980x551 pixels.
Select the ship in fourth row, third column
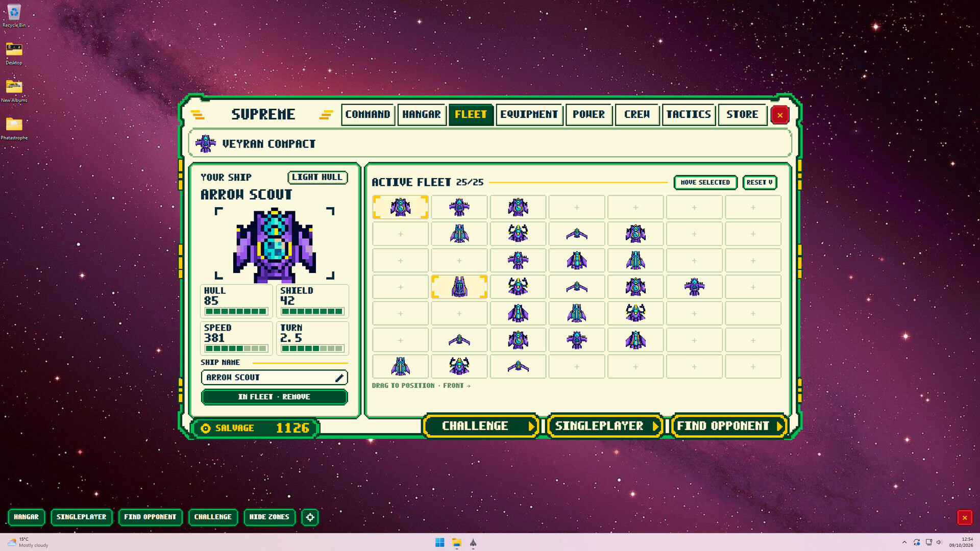(x=518, y=287)
